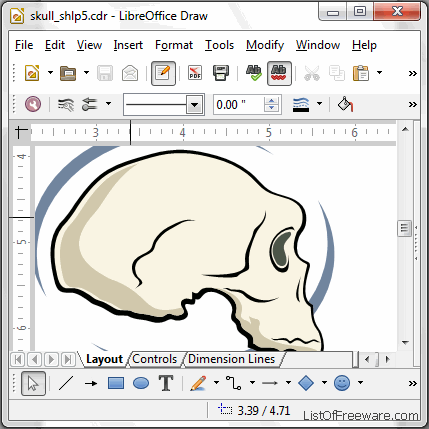
Task: Open the New document dropdown arrow
Action: coord(50,72)
